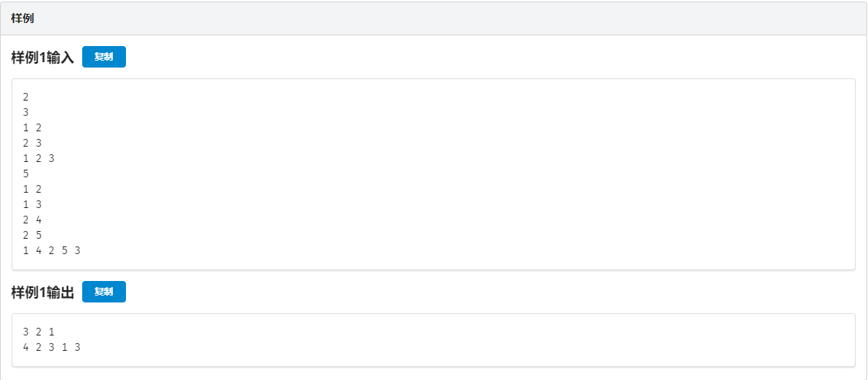This screenshot has width=868, height=380.
Task: Place cursor on the "1 2 3" input line
Action: tap(39, 158)
